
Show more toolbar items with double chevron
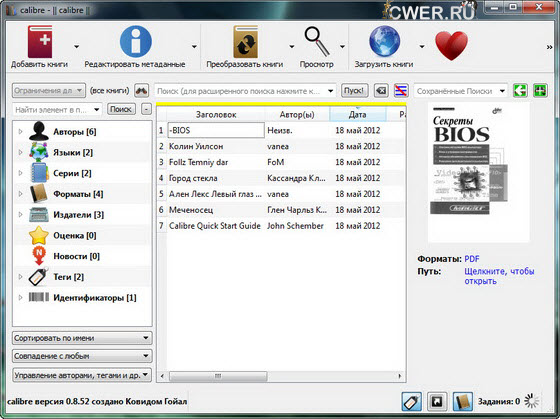click(550, 47)
